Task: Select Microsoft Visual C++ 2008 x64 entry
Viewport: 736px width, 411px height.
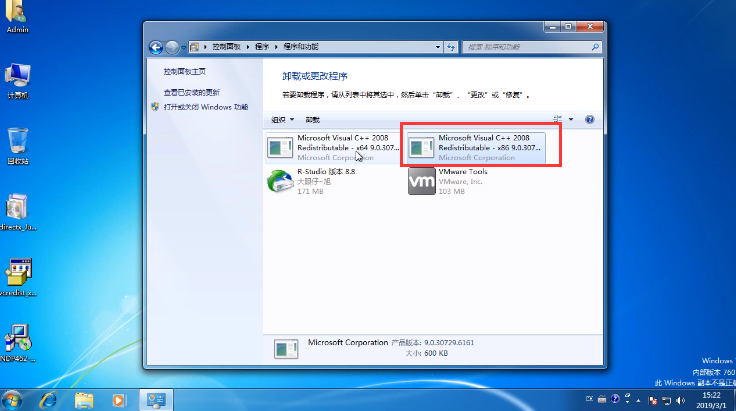Action: (333, 147)
